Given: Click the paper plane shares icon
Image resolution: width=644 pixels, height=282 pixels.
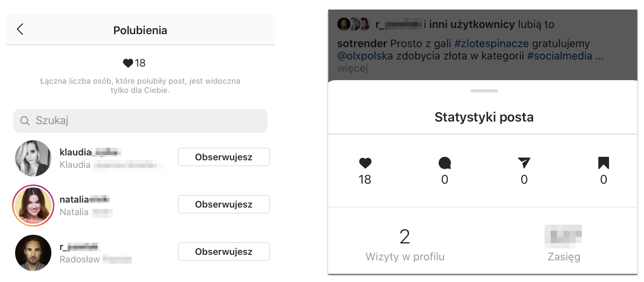Looking at the screenshot, I should click(x=524, y=163).
